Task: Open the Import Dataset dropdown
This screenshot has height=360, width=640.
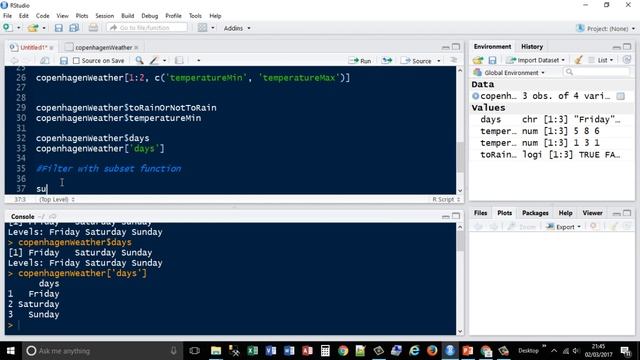Action: 536,60
